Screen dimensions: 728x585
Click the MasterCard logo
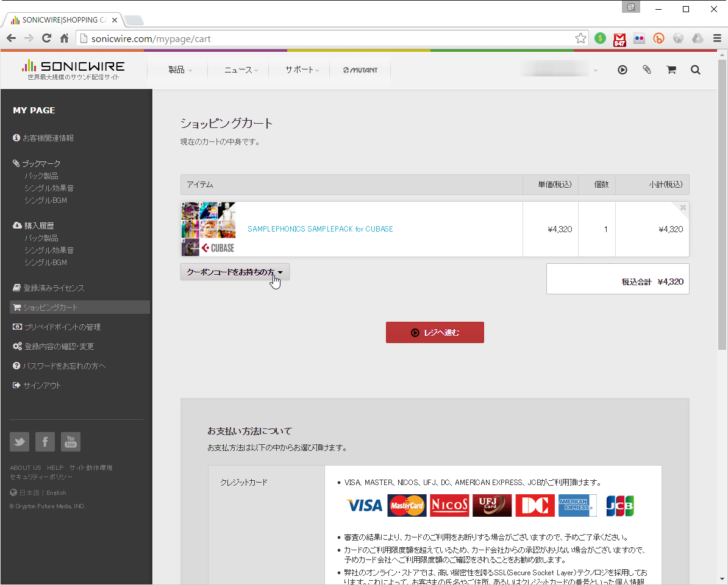click(x=407, y=505)
